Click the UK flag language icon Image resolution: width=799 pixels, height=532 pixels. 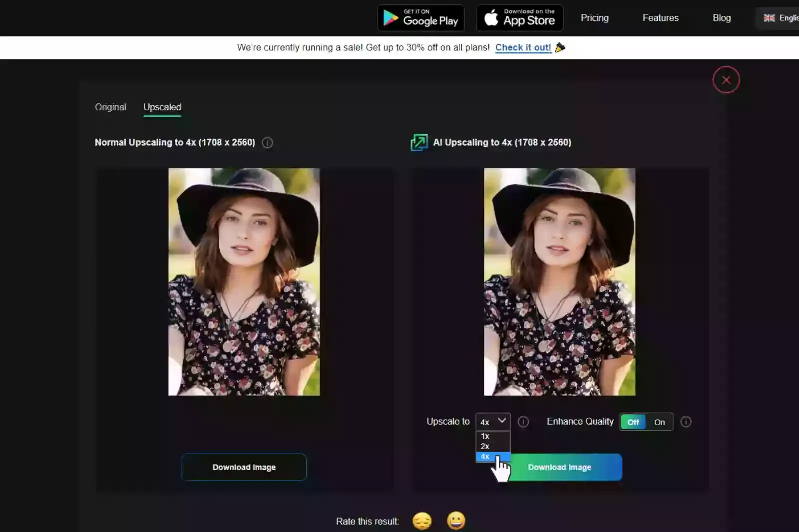(x=769, y=18)
